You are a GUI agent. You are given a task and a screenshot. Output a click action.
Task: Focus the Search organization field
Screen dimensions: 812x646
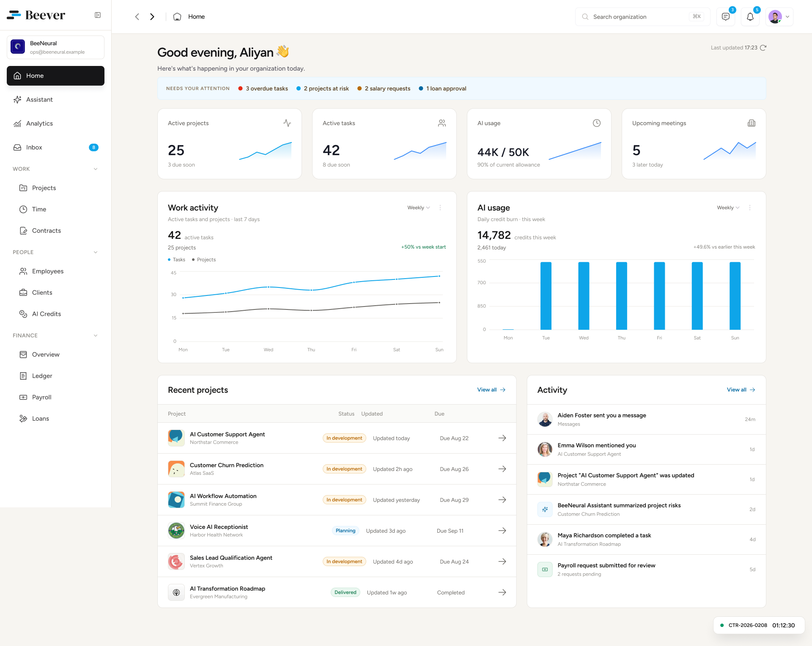coord(642,17)
